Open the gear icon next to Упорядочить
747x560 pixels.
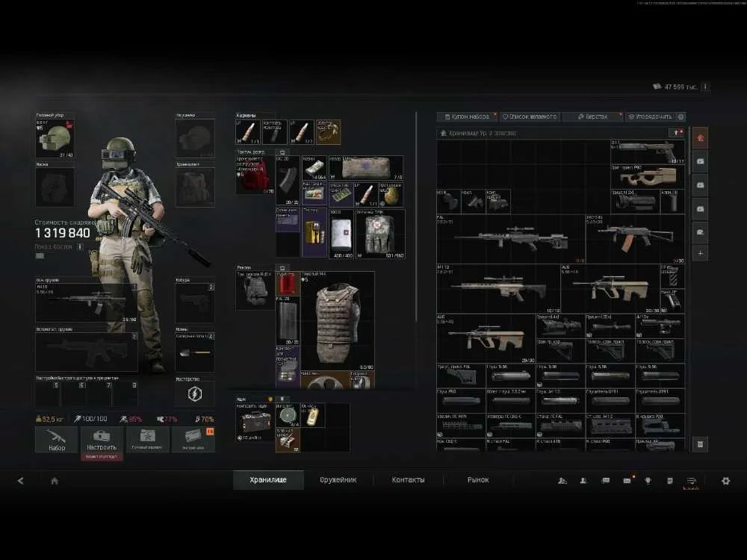pos(681,116)
